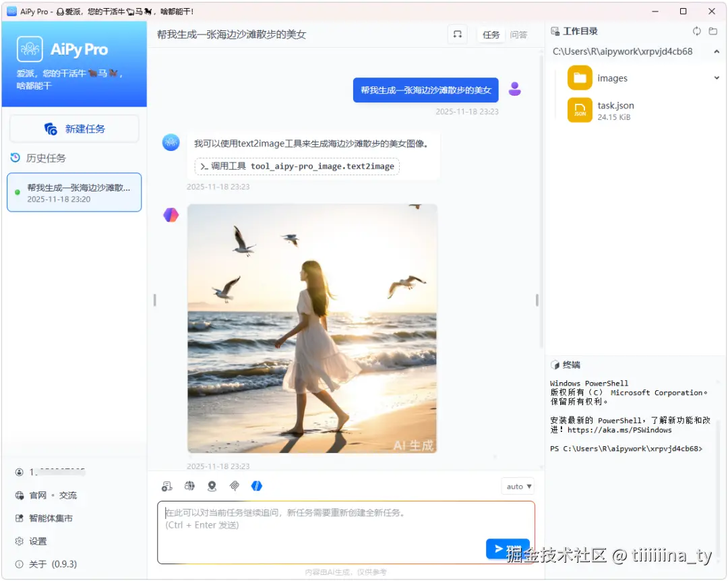
Task: Click the 发送 send button
Action: point(508,549)
